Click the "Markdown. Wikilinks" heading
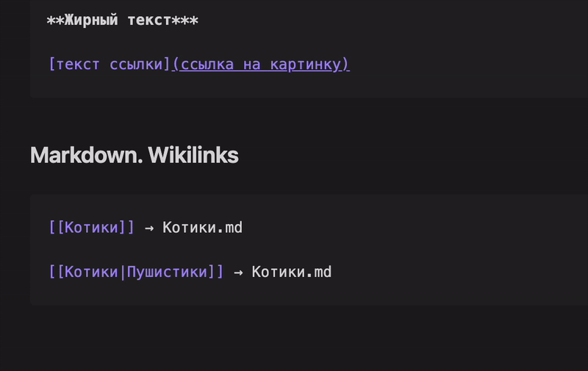Viewport: 588px width, 371px height. (x=135, y=155)
